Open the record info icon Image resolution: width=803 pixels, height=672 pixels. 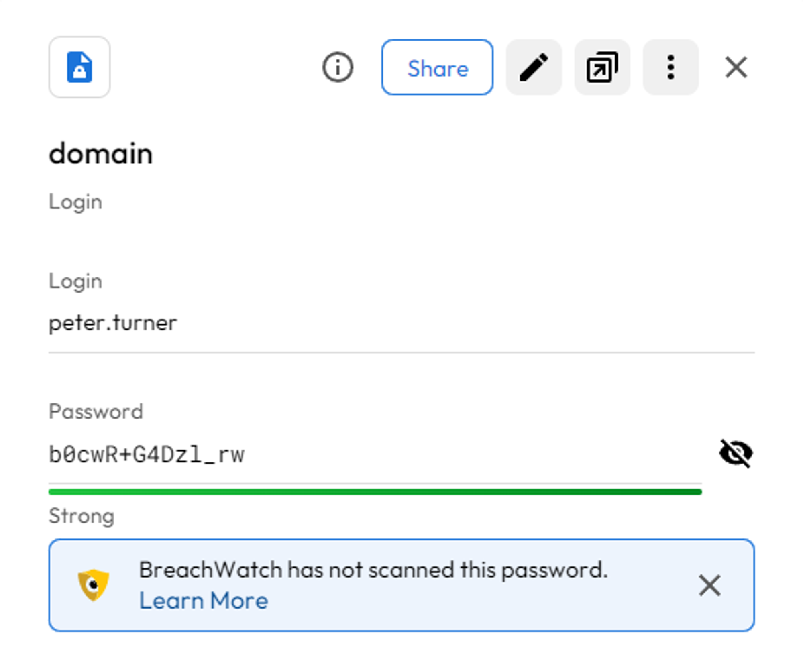click(x=337, y=67)
